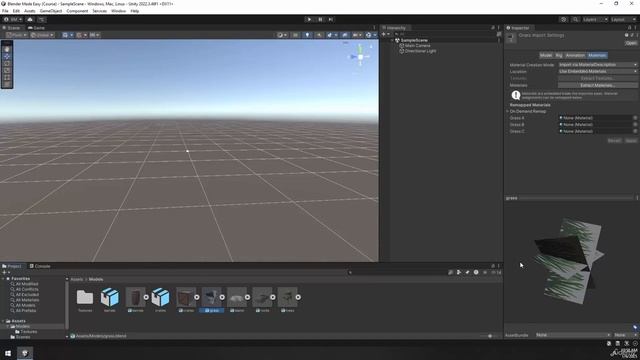Select the Rotate tool in Scene toolbar
640x360 pixels.
point(7,63)
